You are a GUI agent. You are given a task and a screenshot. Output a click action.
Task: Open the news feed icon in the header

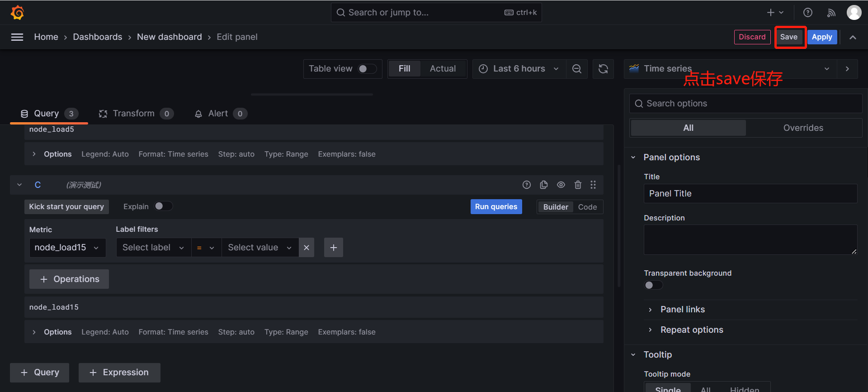coord(831,13)
